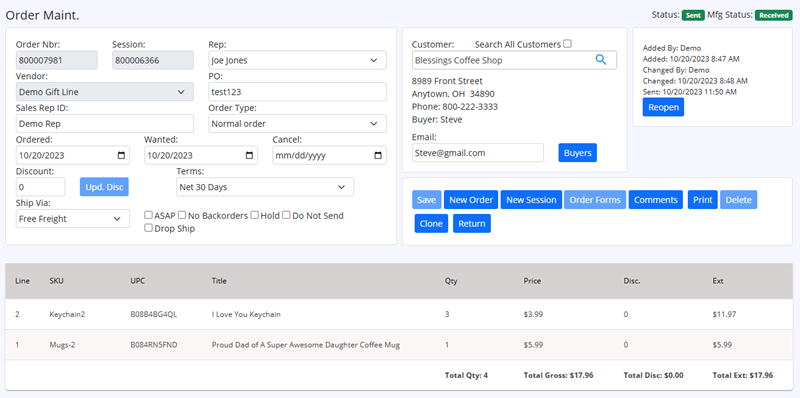Image resolution: width=800 pixels, height=398 pixels.
Task: Toggle the Hold checkbox
Action: [255, 215]
